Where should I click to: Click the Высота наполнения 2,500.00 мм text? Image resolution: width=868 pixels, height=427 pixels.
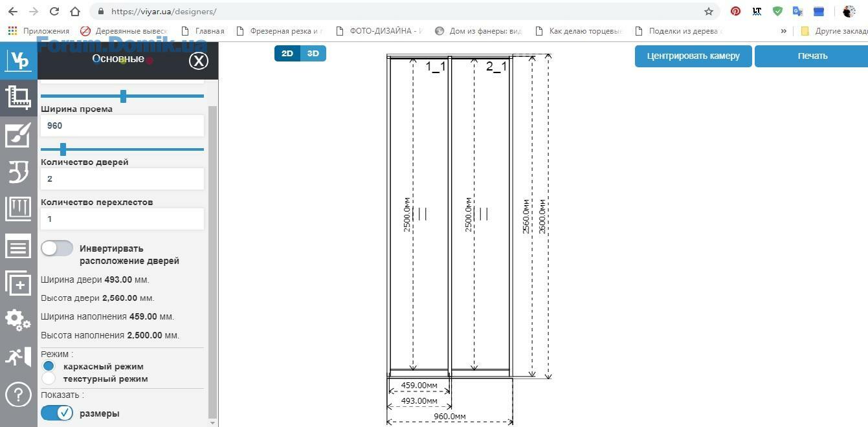(x=110, y=335)
